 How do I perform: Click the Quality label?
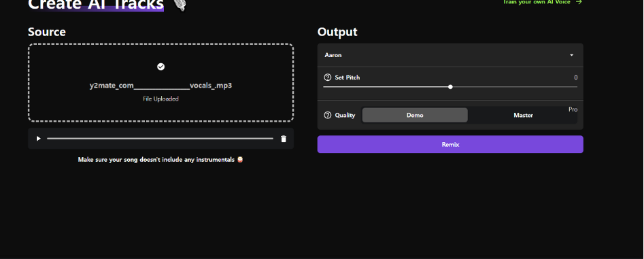pos(345,115)
